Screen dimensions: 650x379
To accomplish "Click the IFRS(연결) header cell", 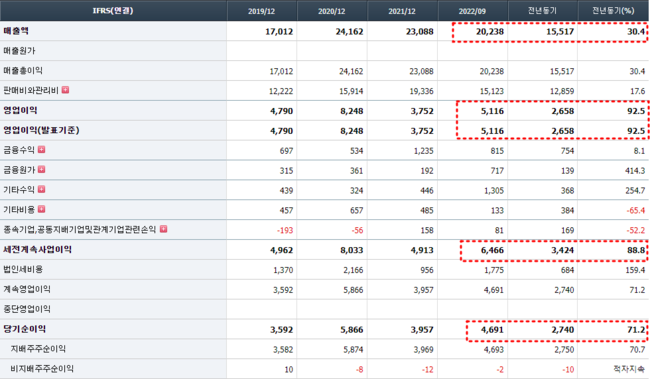I will [x=113, y=11].
